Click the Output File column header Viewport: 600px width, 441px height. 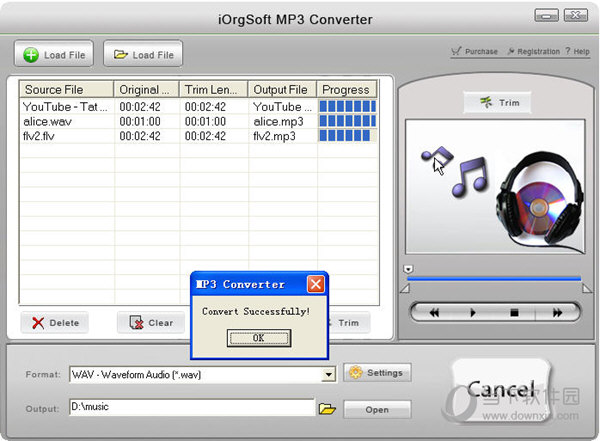282,90
